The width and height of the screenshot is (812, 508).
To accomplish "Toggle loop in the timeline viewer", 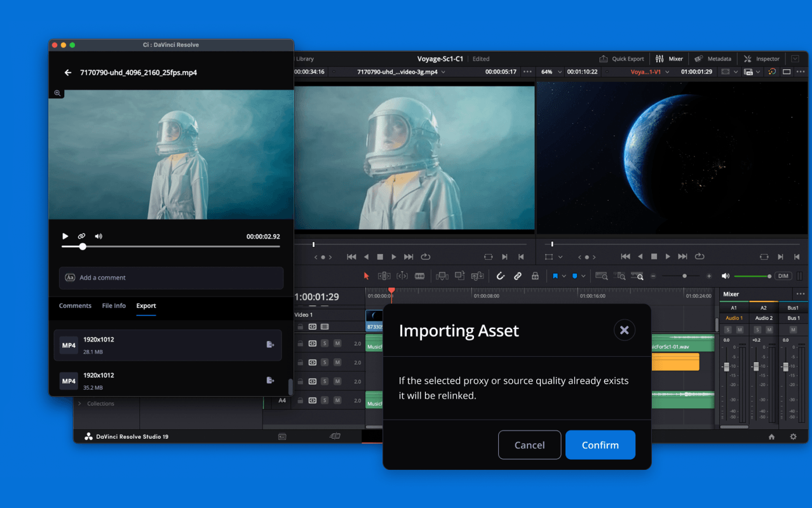I will point(700,257).
